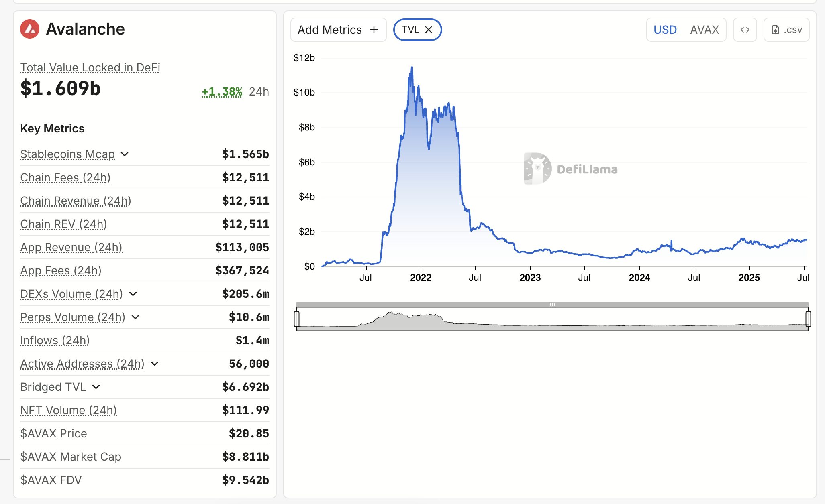Click the +1.38% 24h change value
The width and height of the screenshot is (825, 504).
(222, 92)
